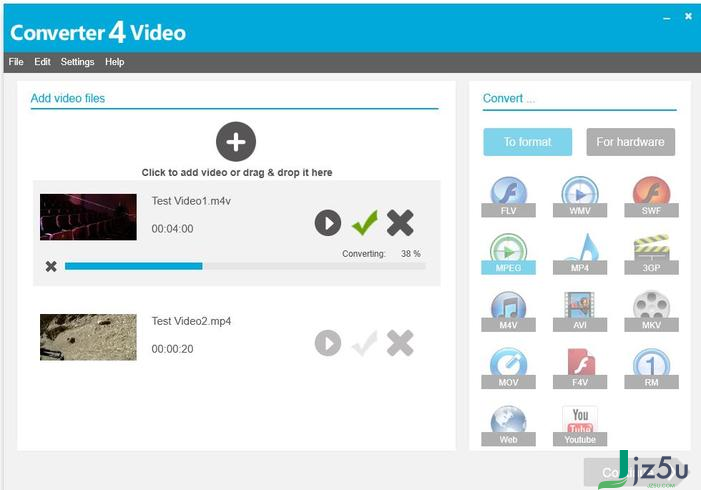The height and width of the screenshot is (490, 701).
Task: Switch to the For hardware tab
Action: (x=630, y=142)
